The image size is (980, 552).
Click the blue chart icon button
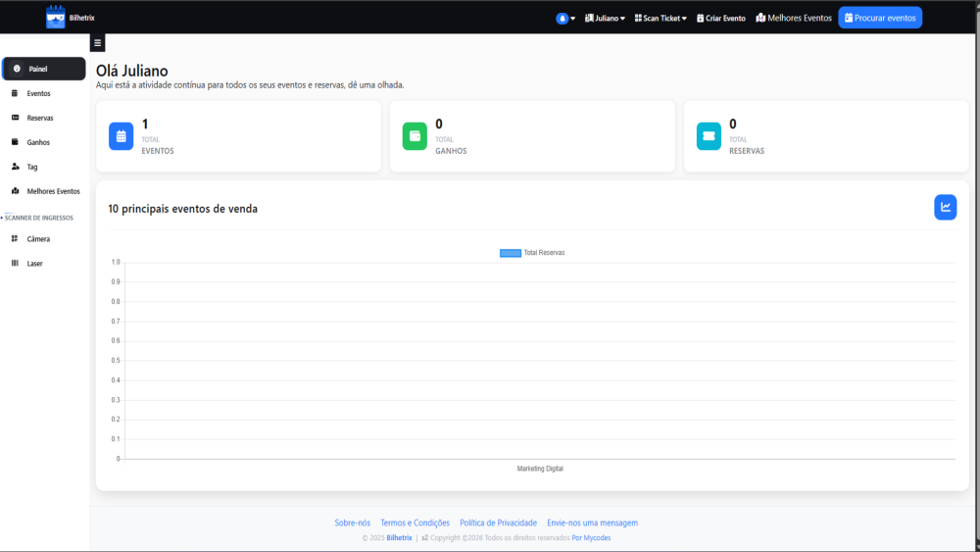coord(945,207)
